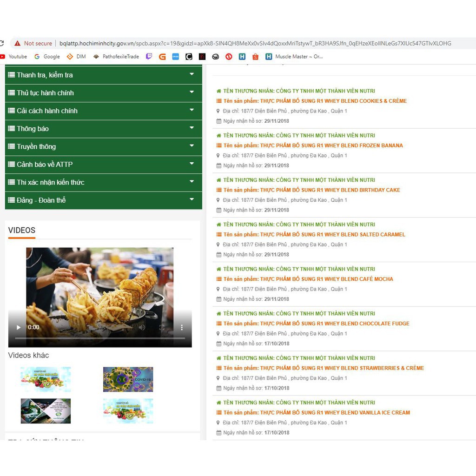Click the browser reload button
Viewport: 476px width, 476px height.
tap(1, 43)
